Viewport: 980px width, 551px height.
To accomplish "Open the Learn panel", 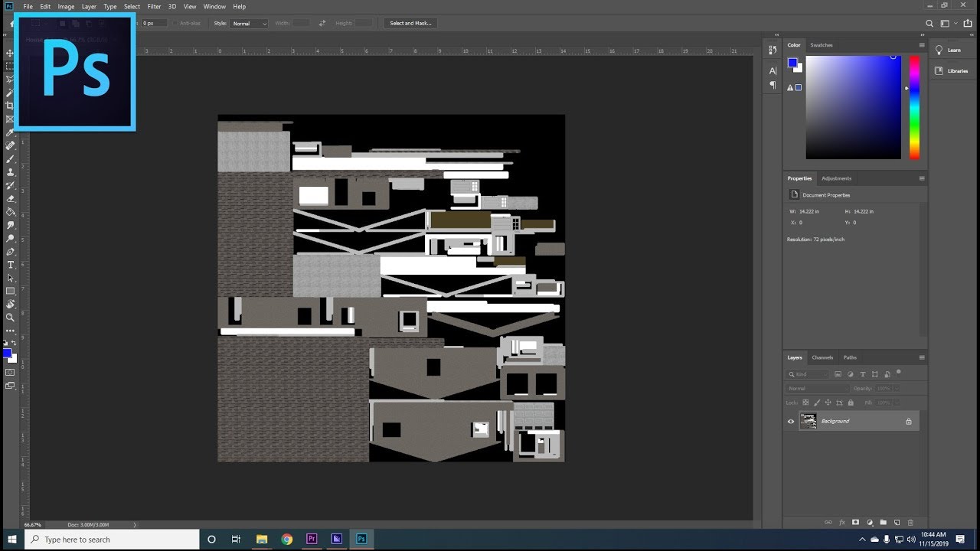I will point(954,50).
